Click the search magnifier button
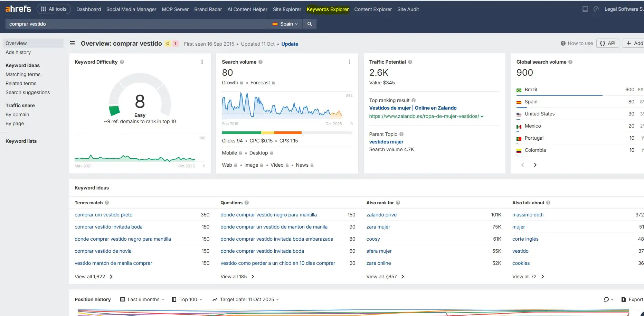This screenshot has height=316, width=644. (310, 24)
